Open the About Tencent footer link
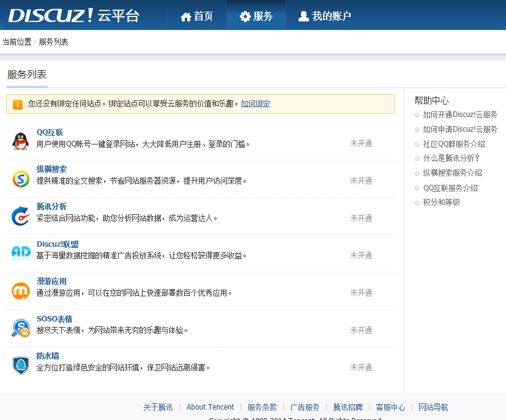Viewport: 506px width, 420px height. click(x=210, y=407)
